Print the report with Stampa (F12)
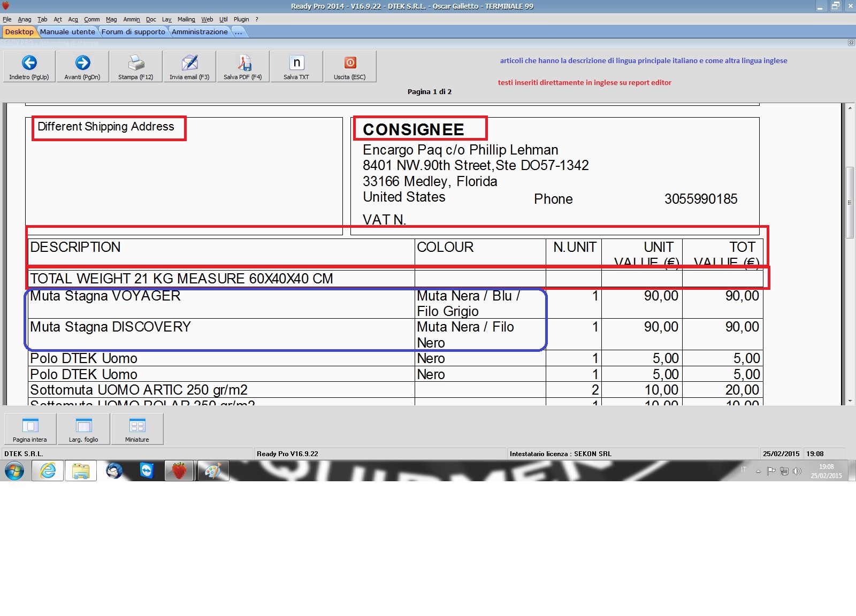This screenshot has height=616, width=856. pos(136,63)
